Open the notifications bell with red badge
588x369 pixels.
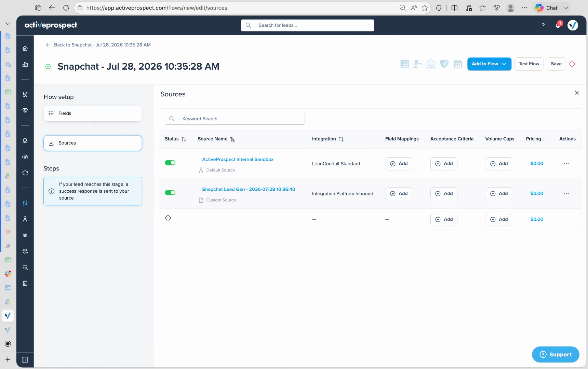(558, 25)
